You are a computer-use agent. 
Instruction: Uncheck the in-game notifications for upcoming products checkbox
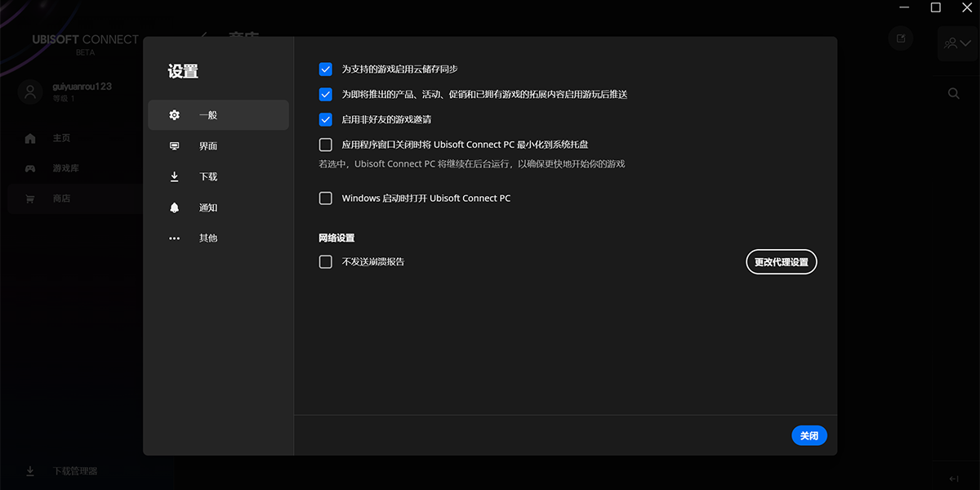tap(326, 95)
